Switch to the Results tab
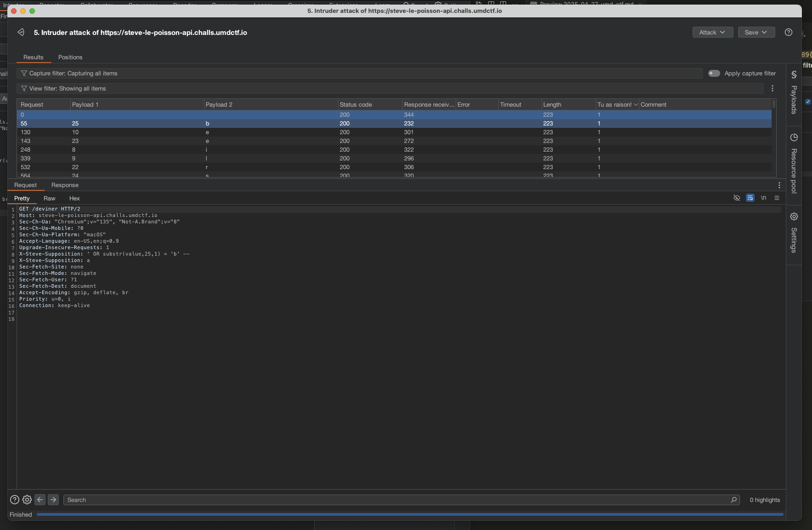Screen dimensions: 812x530 click(34, 57)
